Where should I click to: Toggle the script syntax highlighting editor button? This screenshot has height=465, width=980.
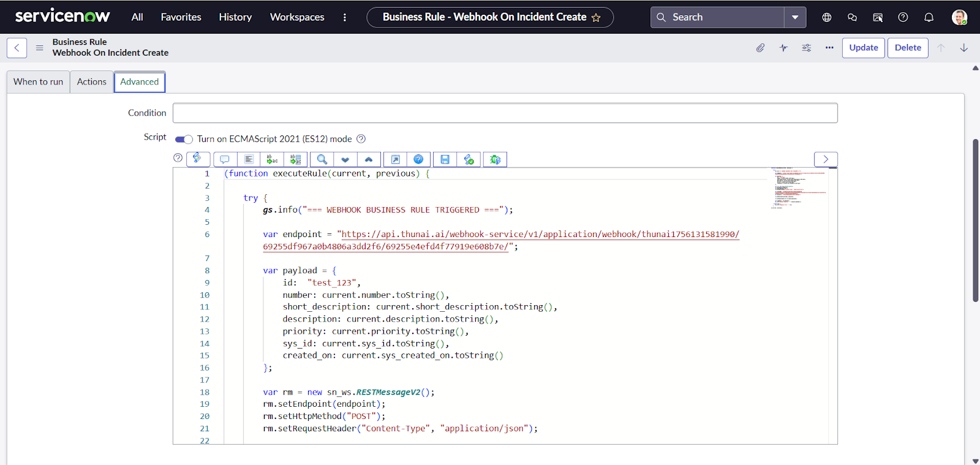pos(198,159)
